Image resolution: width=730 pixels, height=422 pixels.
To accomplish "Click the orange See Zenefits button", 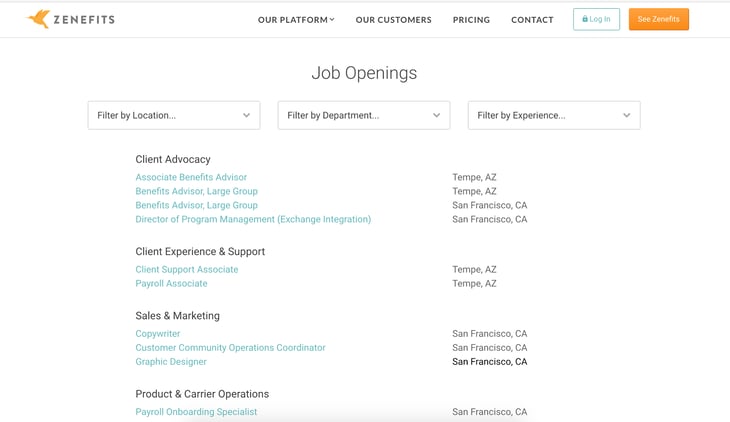I will (x=659, y=19).
